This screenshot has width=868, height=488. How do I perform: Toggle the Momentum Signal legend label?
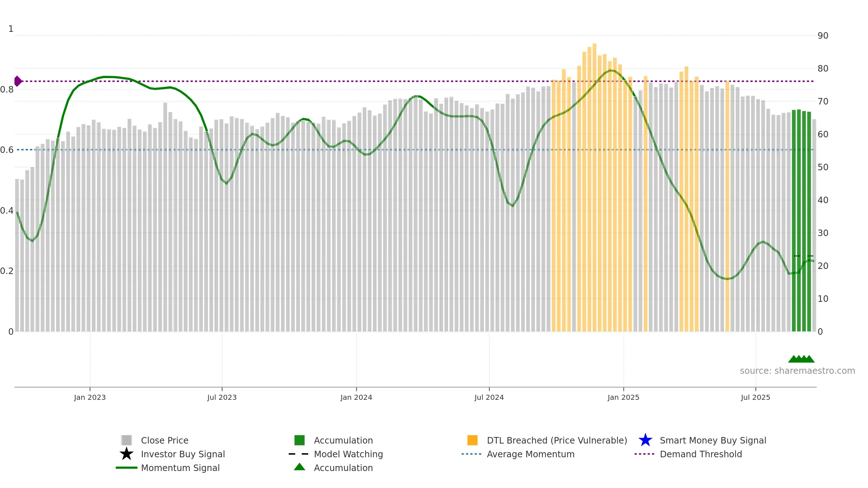pyautogui.click(x=180, y=468)
